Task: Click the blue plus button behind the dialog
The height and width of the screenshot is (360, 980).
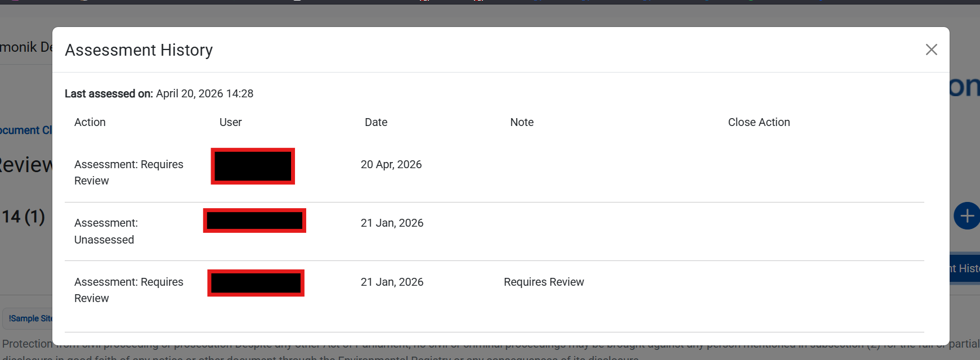Action: point(967,216)
